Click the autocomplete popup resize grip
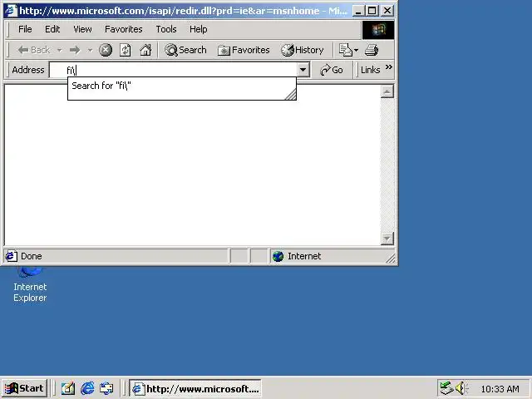The height and width of the screenshot is (399, 532). coord(290,95)
